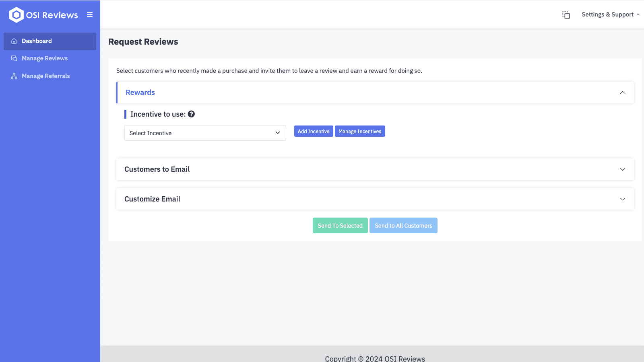Click the Add Incentive button
The height and width of the screenshot is (362, 644).
point(314,132)
